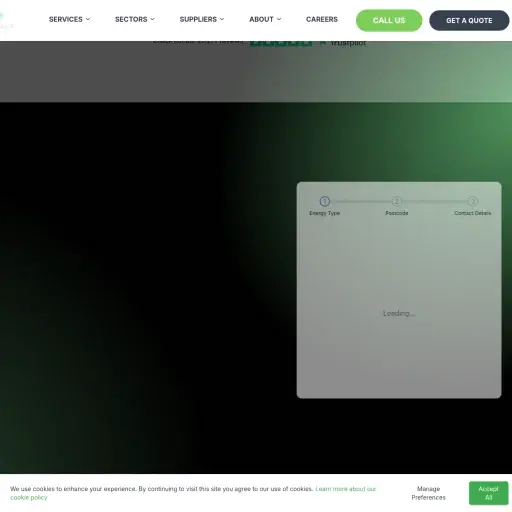Click the Get a Quote button

[x=469, y=20]
